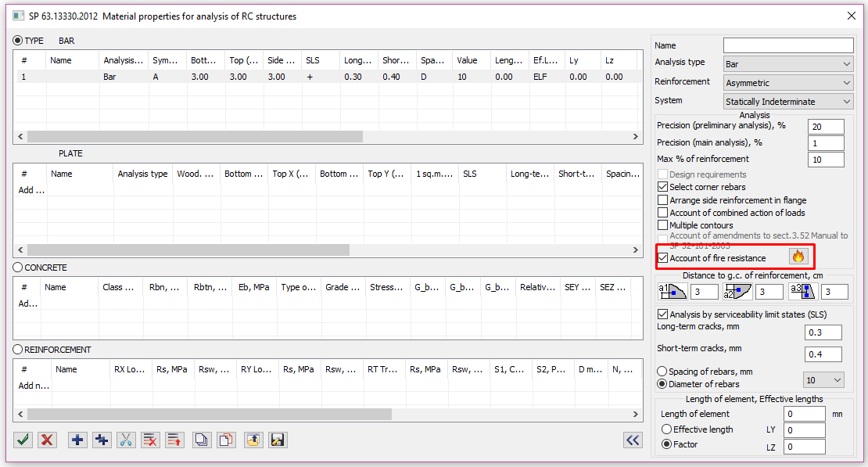The height and width of the screenshot is (467, 868).
Task: Click the single blue plus add icon
Action: pyautogui.click(x=77, y=440)
